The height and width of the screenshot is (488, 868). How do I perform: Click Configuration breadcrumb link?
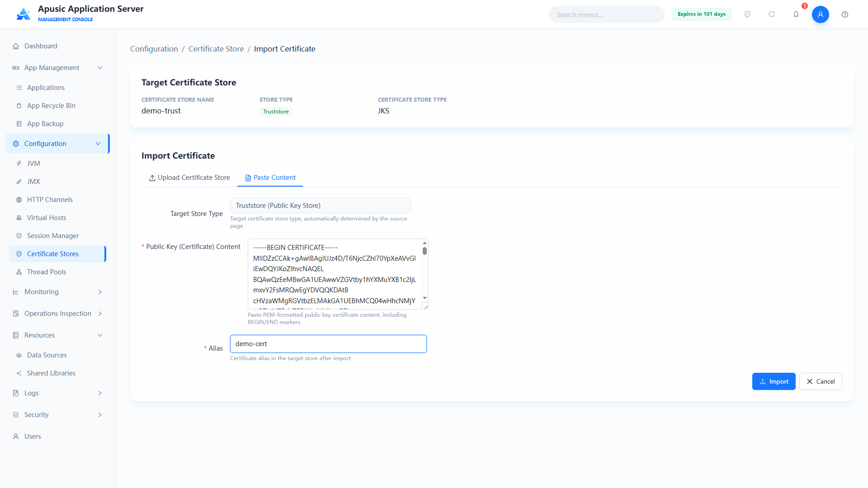154,49
